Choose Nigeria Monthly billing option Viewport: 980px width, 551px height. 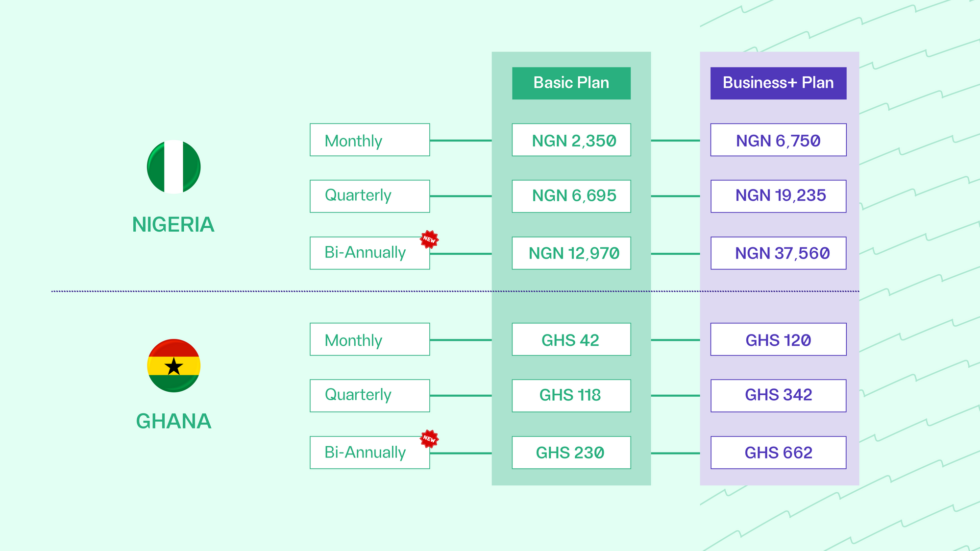tap(370, 140)
